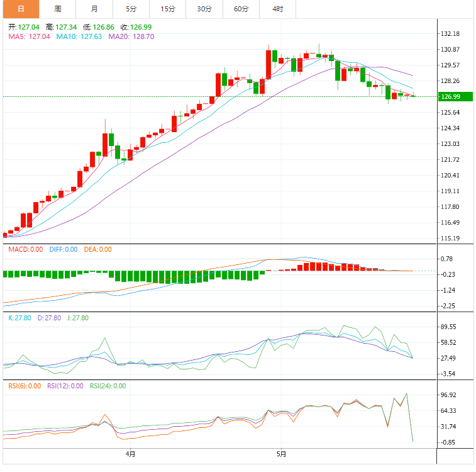Click the MA20 indicator label
Viewport: 476px width, 472px height.
[131, 37]
